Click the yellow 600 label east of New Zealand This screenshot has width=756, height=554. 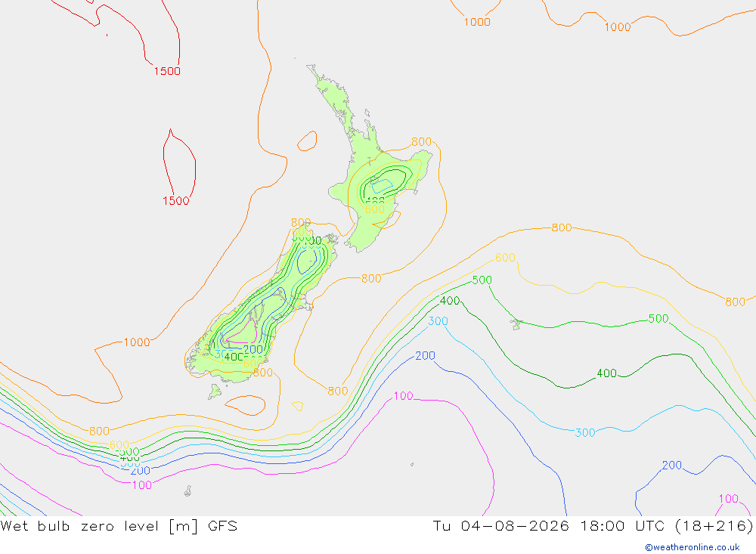point(505,258)
